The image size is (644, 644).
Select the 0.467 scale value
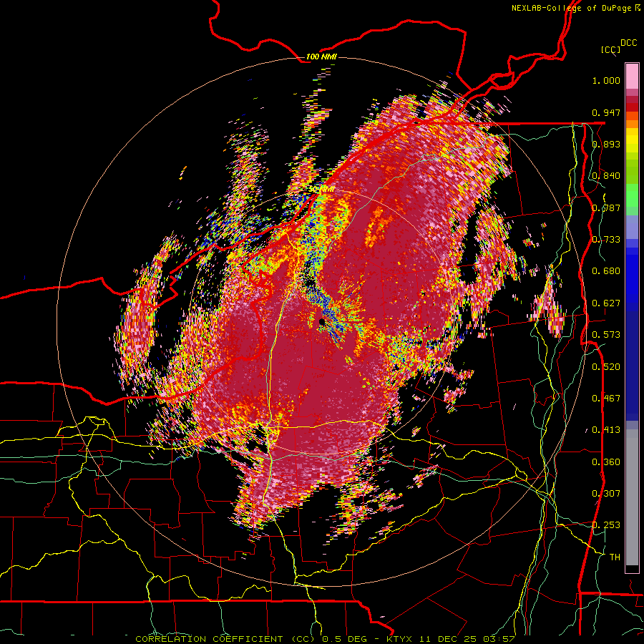click(x=606, y=399)
